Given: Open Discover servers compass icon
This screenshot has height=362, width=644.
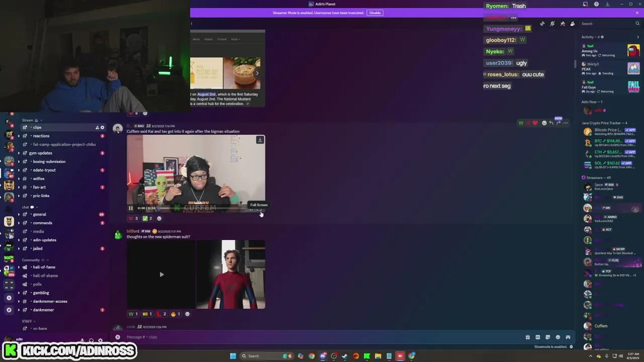Looking at the screenshot, I should coord(9,310).
